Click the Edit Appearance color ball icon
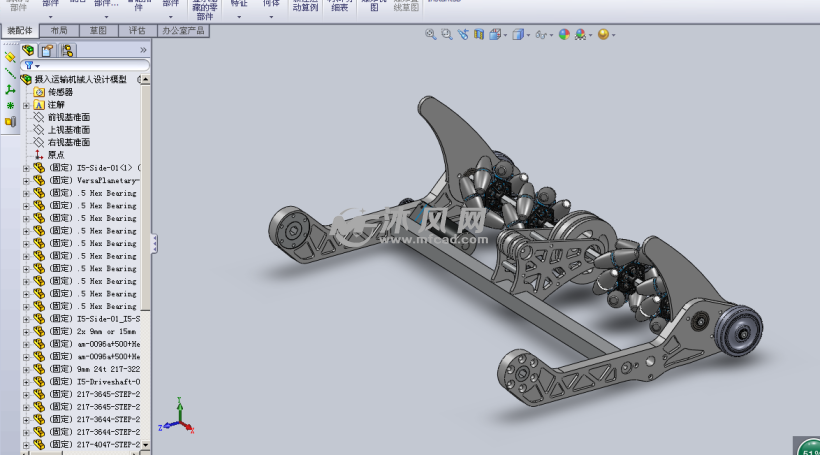 tap(564, 35)
